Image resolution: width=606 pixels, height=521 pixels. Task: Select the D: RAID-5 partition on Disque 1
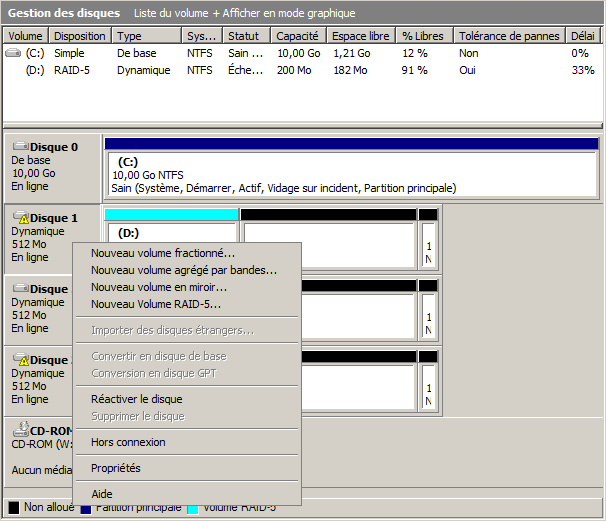coord(170,233)
